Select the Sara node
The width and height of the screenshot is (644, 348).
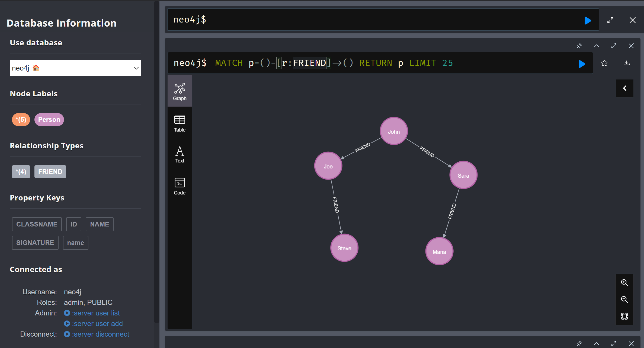pyautogui.click(x=463, y=175)
